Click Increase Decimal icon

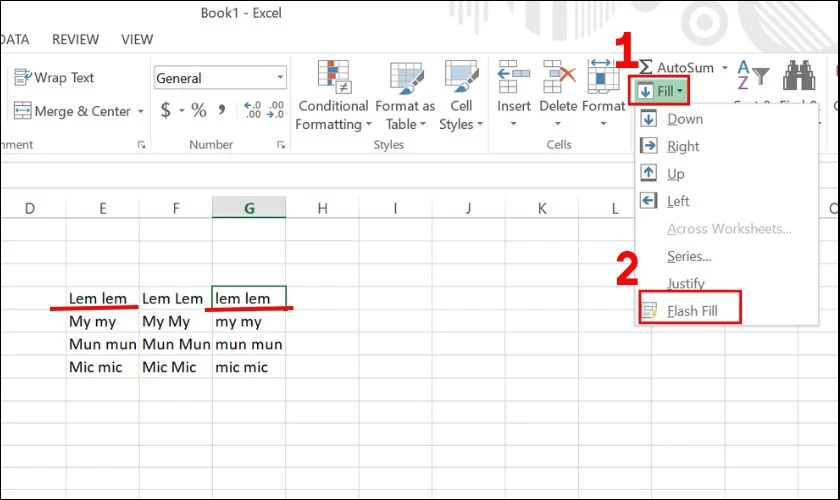pos(252,110)
